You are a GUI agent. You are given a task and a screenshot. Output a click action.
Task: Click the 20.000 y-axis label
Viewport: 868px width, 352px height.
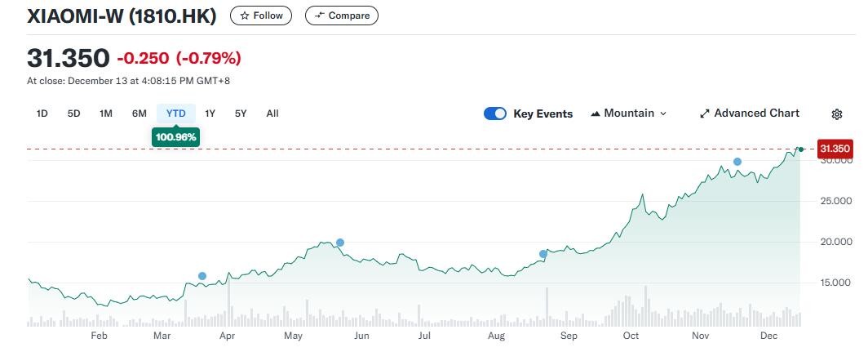(x=835, y=242)
